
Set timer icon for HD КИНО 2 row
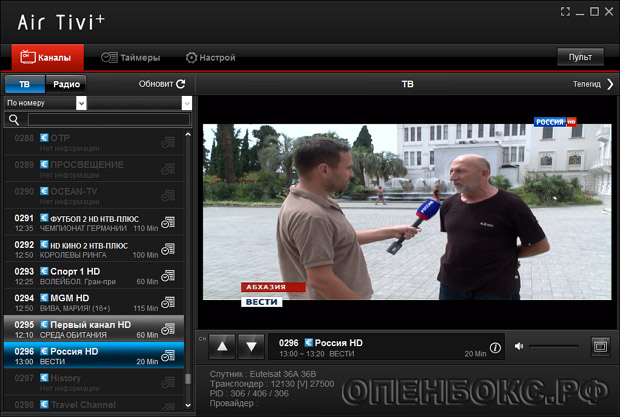pyautogui.click(x=168, y=249)
